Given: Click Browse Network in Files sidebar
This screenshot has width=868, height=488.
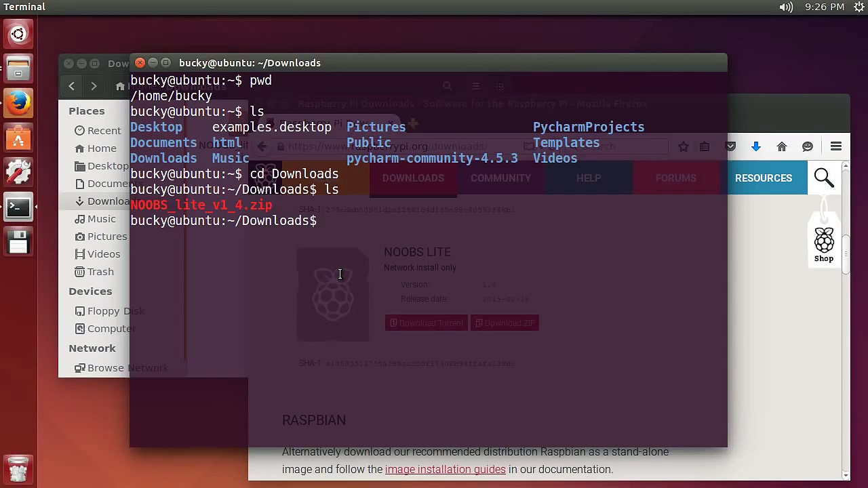Looking at the screenshot, I should tap(121, 368).
